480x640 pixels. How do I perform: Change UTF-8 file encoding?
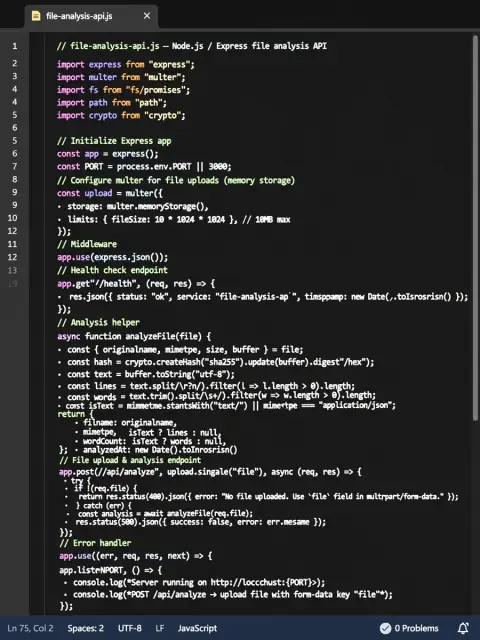pos(130,628)
